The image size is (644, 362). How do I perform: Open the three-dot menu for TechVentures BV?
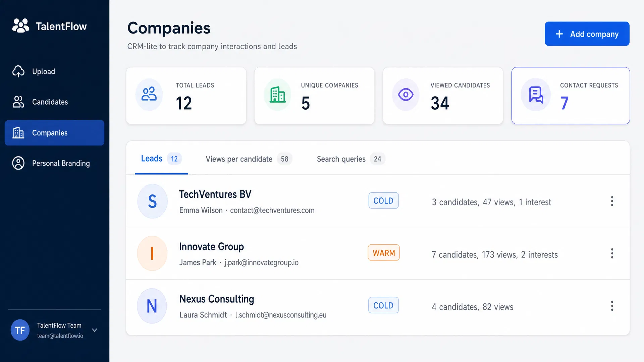[612, 201]
